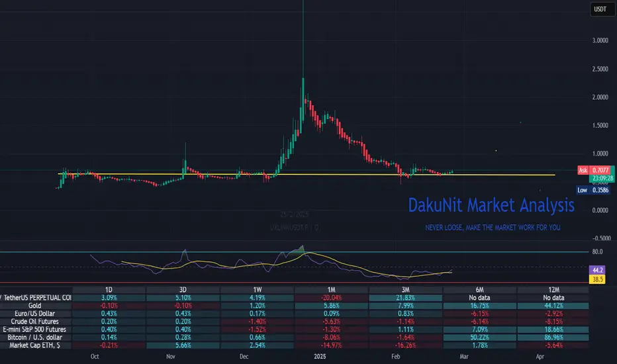This screenshot has height=364, width=617.
Task: Select the yellow horizontal support line
Action: point(307,174)
